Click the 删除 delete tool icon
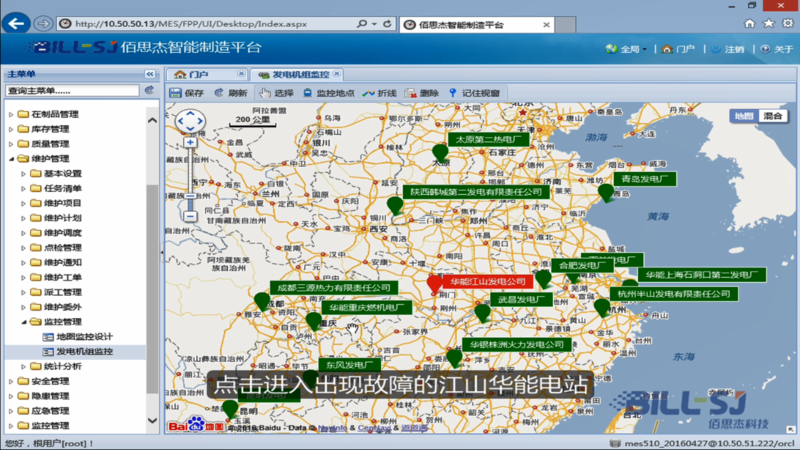 tap(410, 93)
